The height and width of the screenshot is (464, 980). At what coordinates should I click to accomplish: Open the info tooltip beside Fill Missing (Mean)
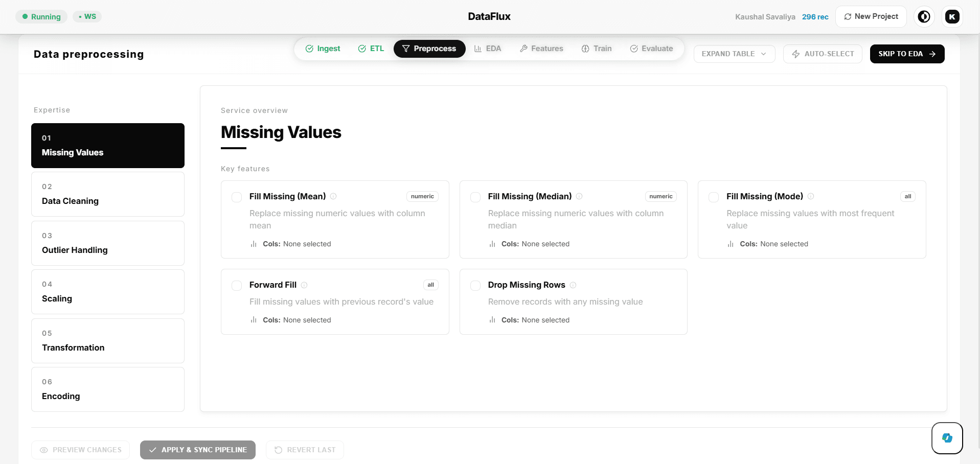333,196
